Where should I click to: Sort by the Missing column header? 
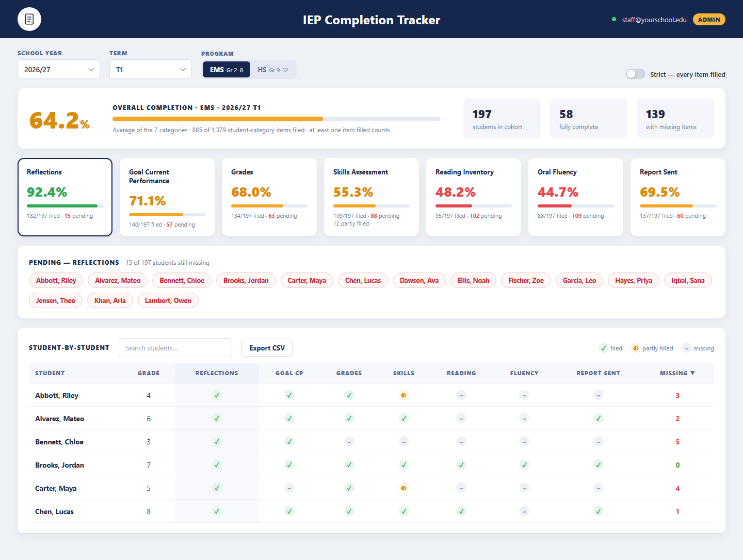tap(677, 373)
